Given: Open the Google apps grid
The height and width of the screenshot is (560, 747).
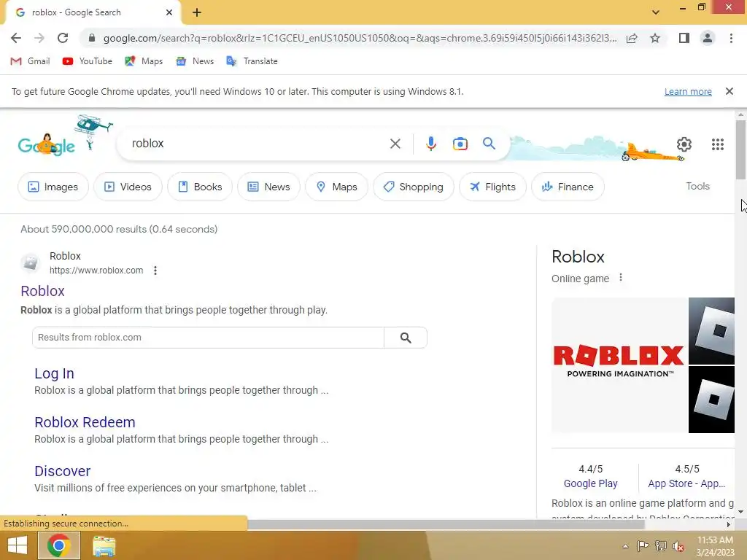Looking at the screenshot, I should [x=718, y=144].
